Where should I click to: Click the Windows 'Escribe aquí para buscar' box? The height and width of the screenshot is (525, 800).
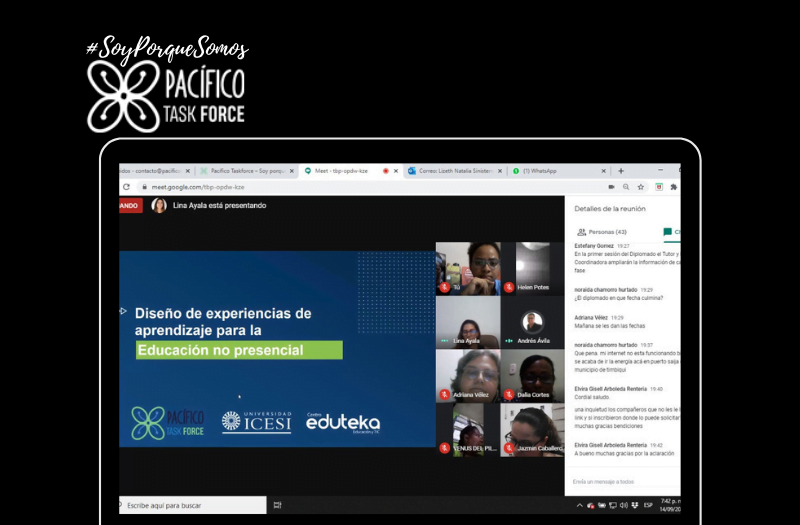pos(190,505)
